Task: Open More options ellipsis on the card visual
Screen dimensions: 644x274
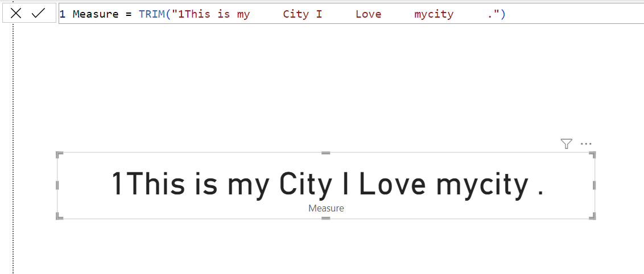Action: [x=586, y=144]
